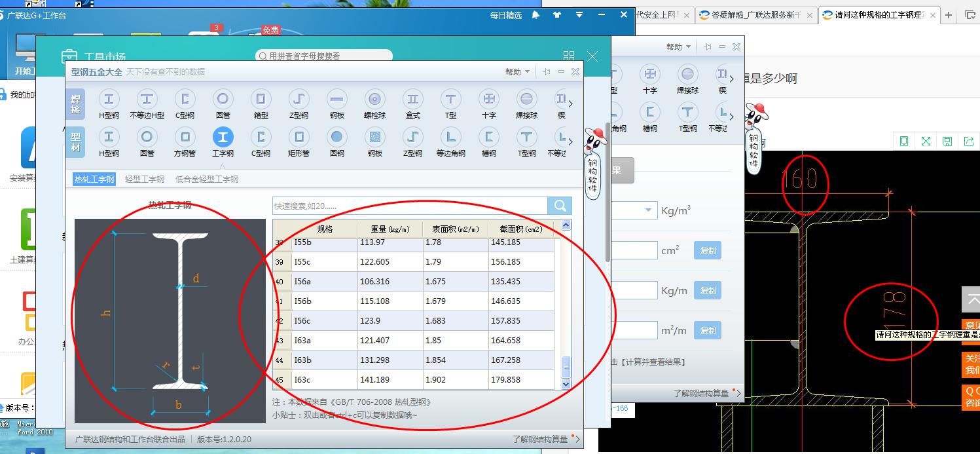Select T型钢 icon in front window
This screenshot has height=454, width=980.
click(526, 137)
